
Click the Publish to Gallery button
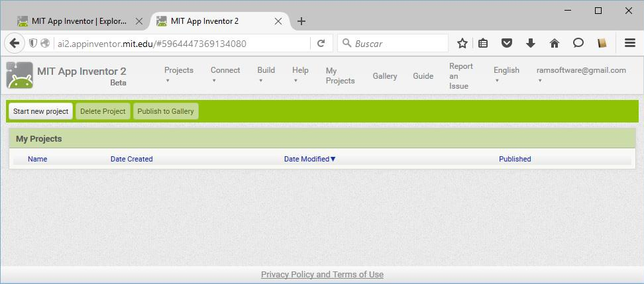[x=166, y=111]
